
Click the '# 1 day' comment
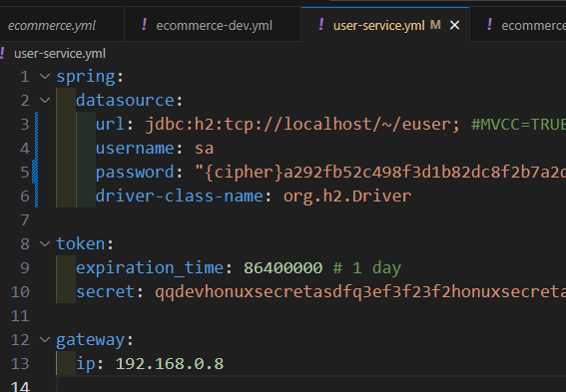[366, 268]
